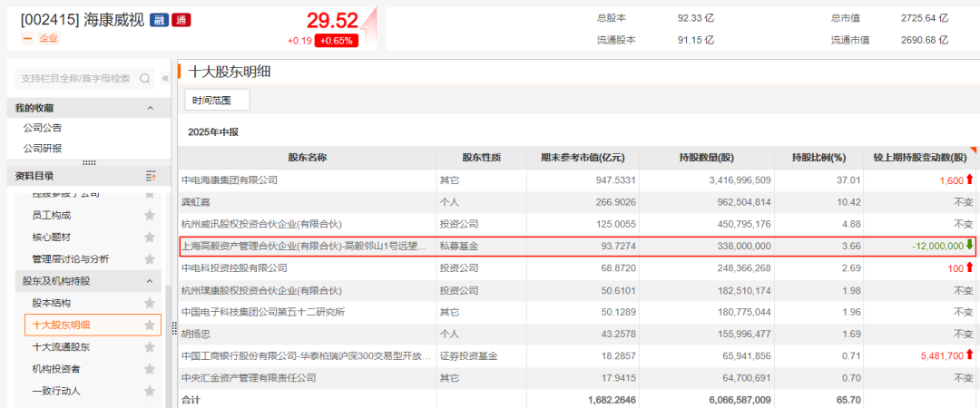Collapse the 股东及机构持股 group
The image size is (980, 408).
151,281
